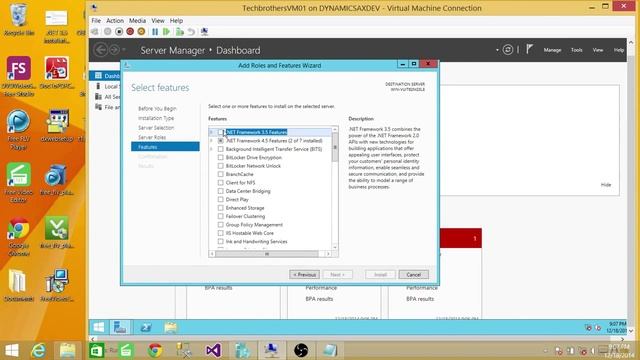This screenshot has height=360, width=640.
Task: Launch PowerShell from the VM taskbar
Action: pyautogui.click(x=146, y=327)
